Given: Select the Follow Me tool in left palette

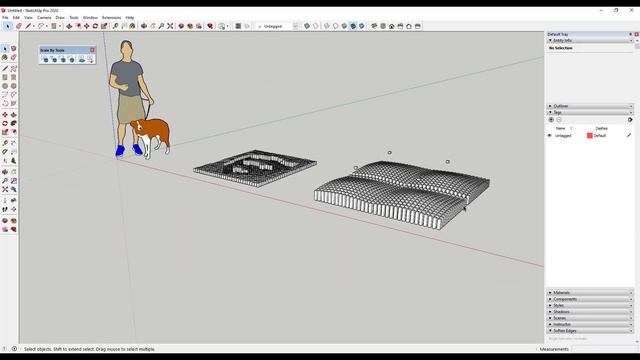Looking at the screenshot, I should (13, 123).
